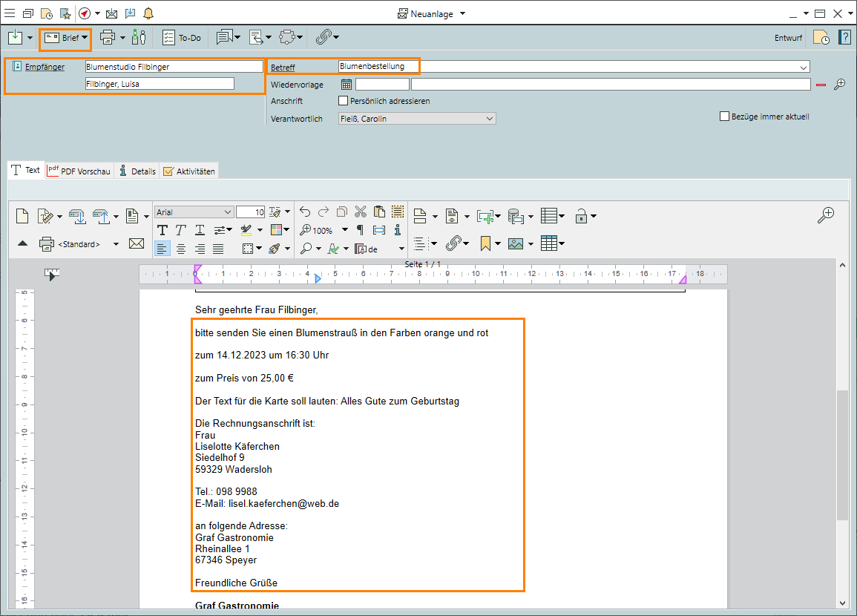Enable Persönlich adressieren checkbox
This screenshot has height=616, width=857.
click(x=343, y=100)
